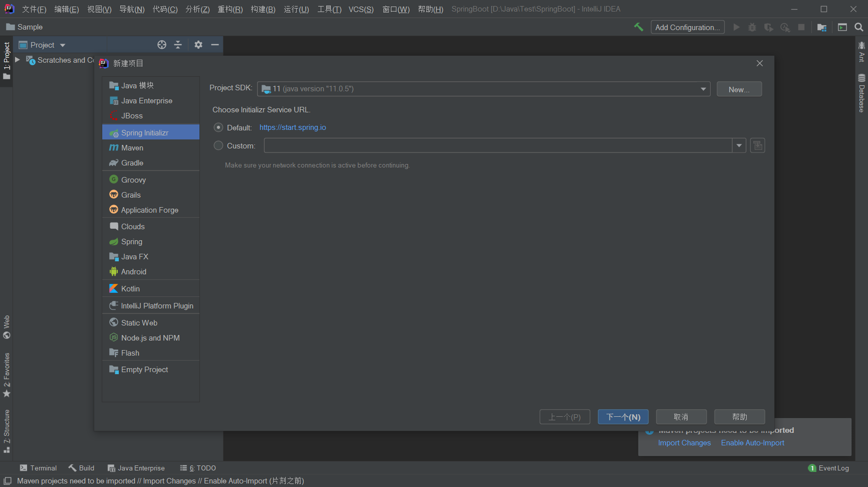
Task: Open the Database tool window
Action: tap(861, 93)
